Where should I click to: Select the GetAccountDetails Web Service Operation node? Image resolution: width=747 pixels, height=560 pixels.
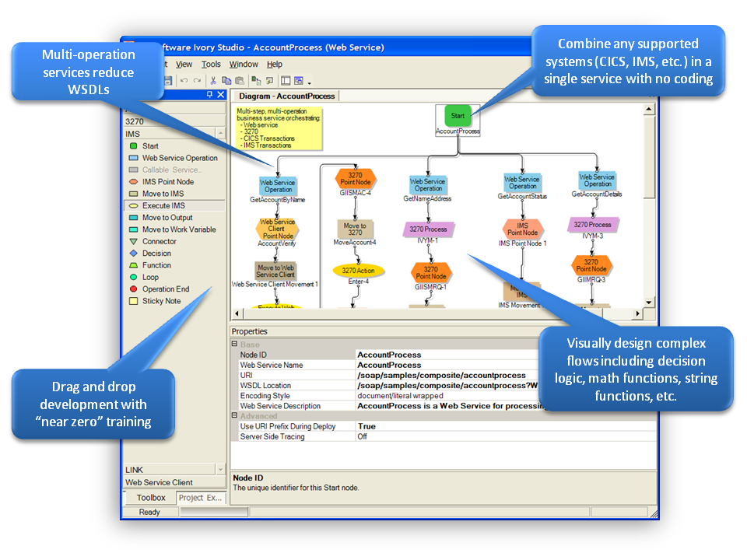(597, 180)
